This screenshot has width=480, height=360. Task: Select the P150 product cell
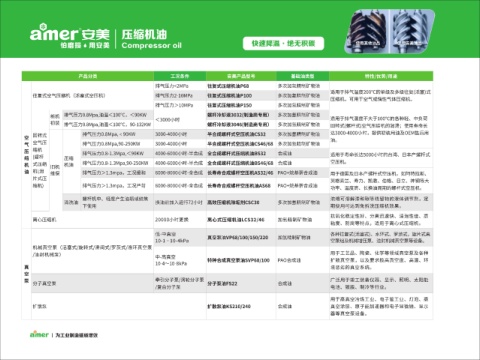(241, 105)
